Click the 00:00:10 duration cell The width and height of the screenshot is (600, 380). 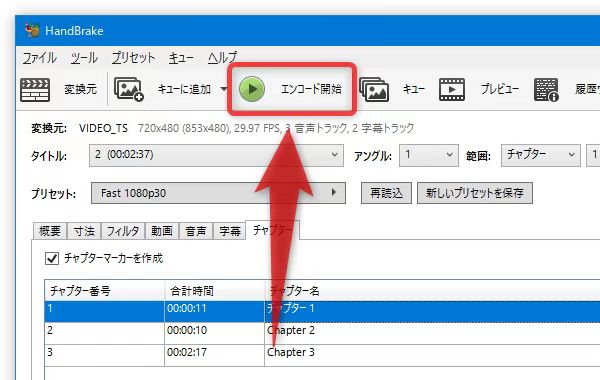click(215, 333)
